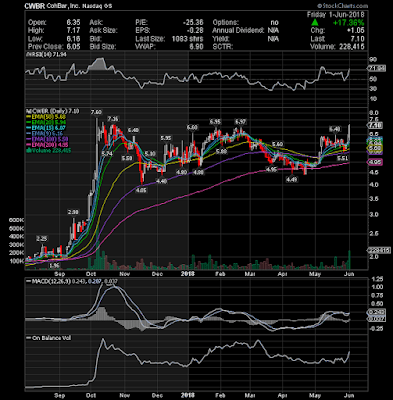Click the VWAP: label
Image resolution: width=393 pixels, height=400 pixels.
coord(146,47)
